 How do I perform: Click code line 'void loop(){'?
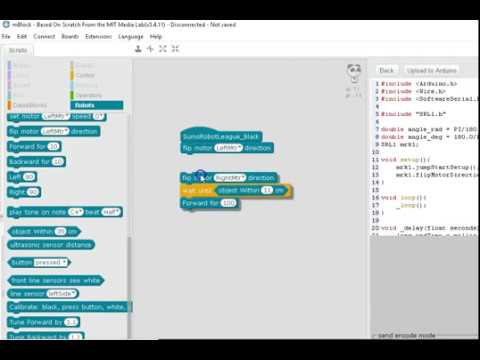pos(403,198)
